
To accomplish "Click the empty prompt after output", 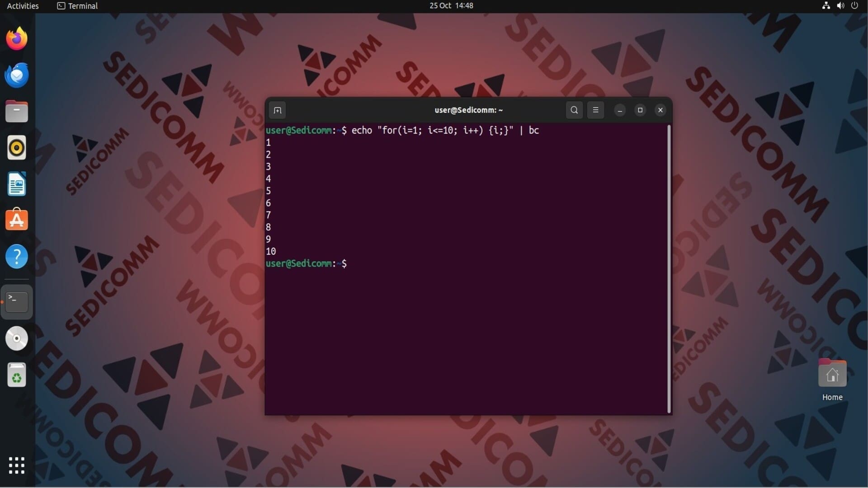I will click(x=307, y=264).
